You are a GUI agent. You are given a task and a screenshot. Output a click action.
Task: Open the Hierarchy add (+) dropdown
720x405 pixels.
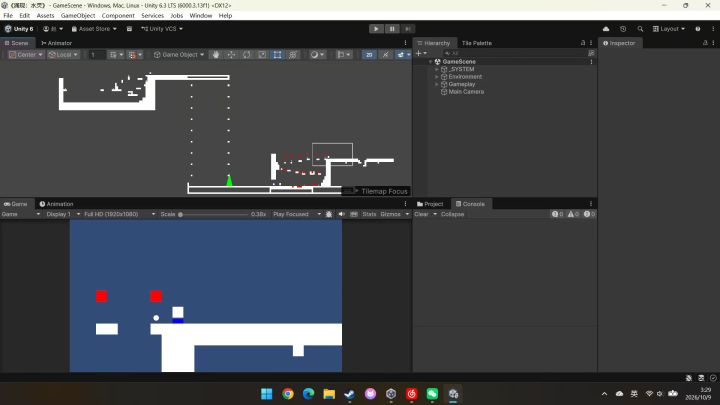pyautogui.click(x=421, y=53)
